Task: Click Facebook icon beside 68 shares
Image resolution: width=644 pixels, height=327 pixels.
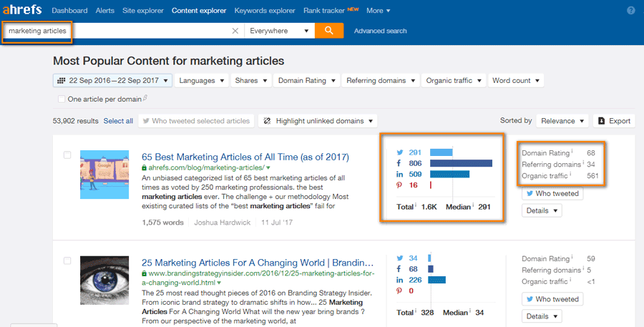Action: tap(399, 268)
